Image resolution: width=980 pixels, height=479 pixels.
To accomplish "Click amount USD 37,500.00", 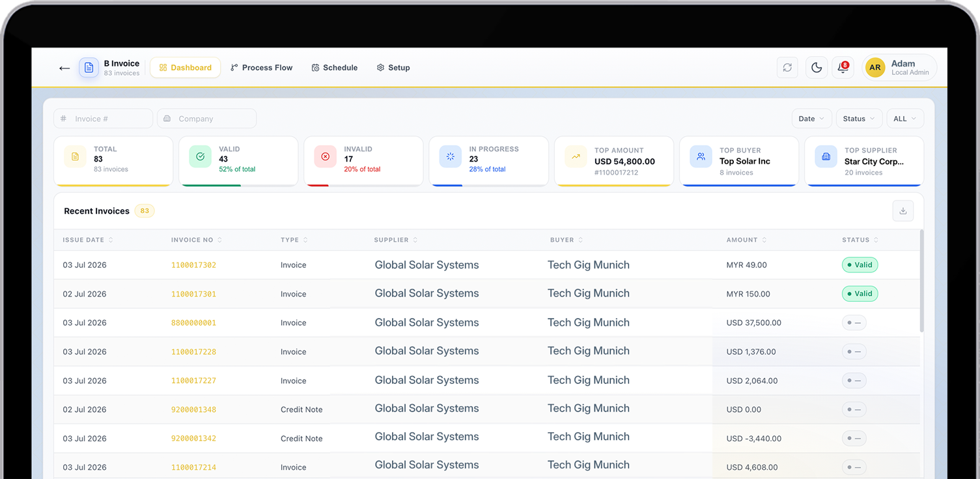I will coord(754,323).
